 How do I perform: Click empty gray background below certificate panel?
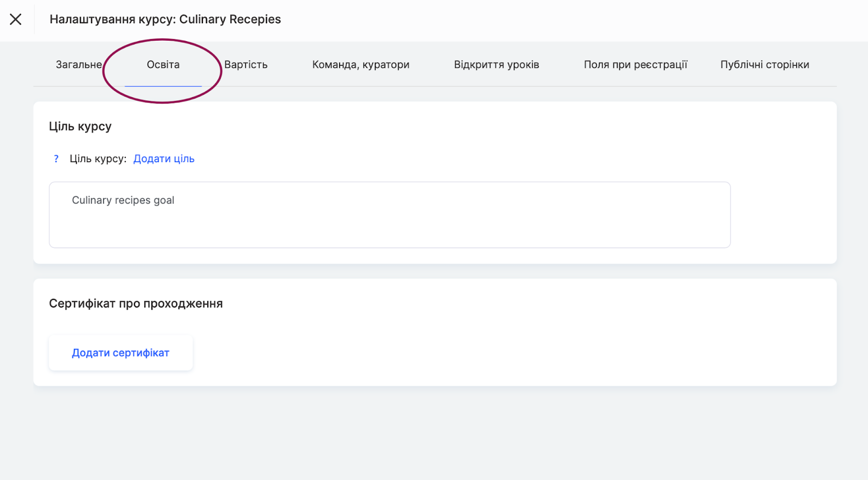(x=434, y=434)
